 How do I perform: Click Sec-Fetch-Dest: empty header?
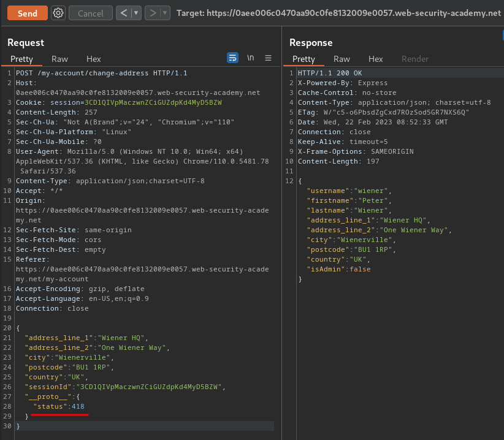pos(61,249)
